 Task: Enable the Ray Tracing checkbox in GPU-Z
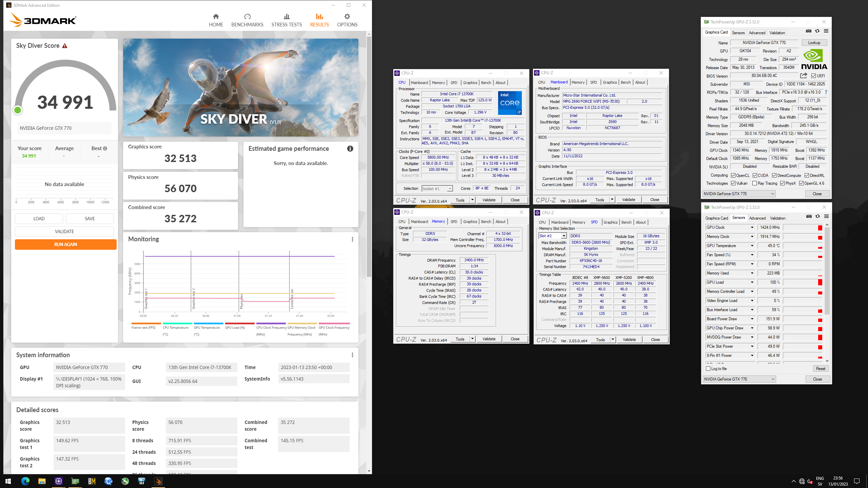pyautogui.click(x=754, y=183)
